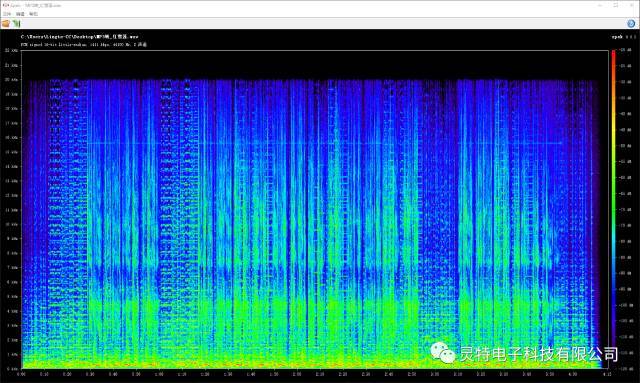Click the 20 kHz frequency axis label

pyautogui.click(x=11, y=80)
